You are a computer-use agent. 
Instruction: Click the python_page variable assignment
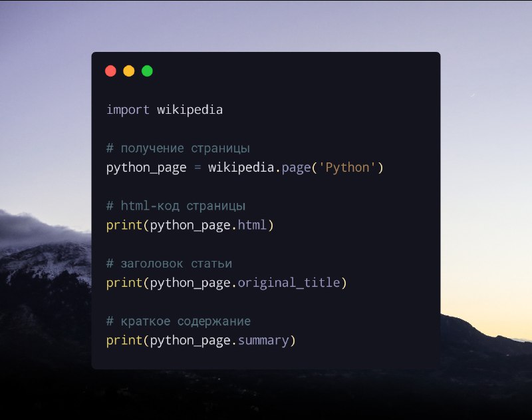(146, 168)
